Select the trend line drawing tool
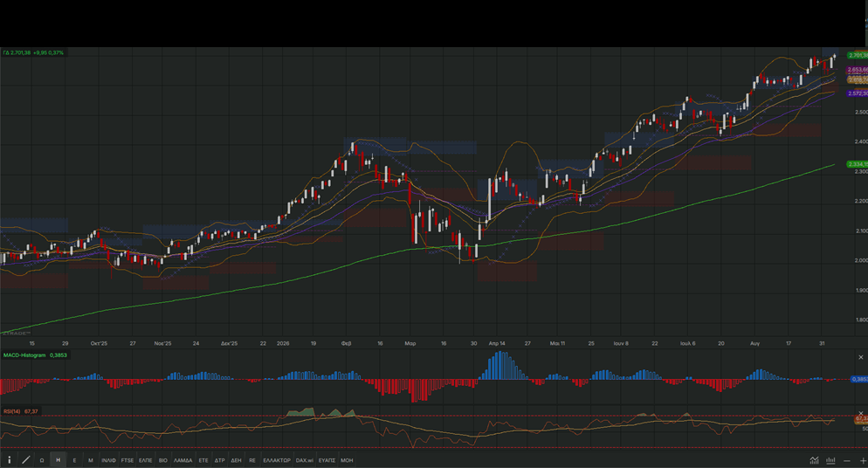 [25, 459]
